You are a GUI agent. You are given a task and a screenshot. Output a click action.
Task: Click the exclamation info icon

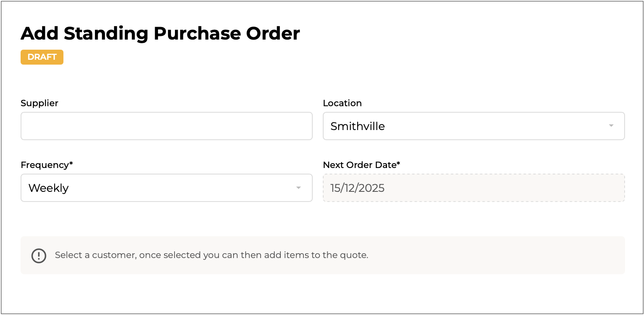coord(39,255)
